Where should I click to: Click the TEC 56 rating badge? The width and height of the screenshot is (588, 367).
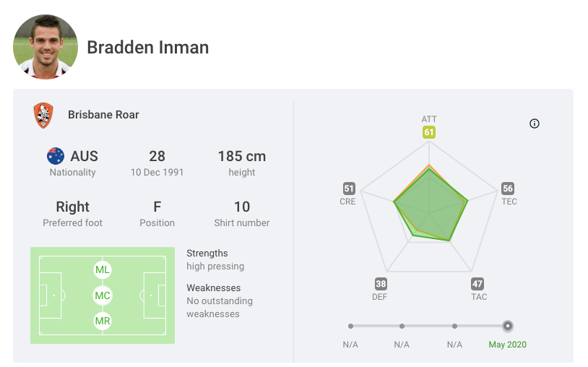point(508,189)
